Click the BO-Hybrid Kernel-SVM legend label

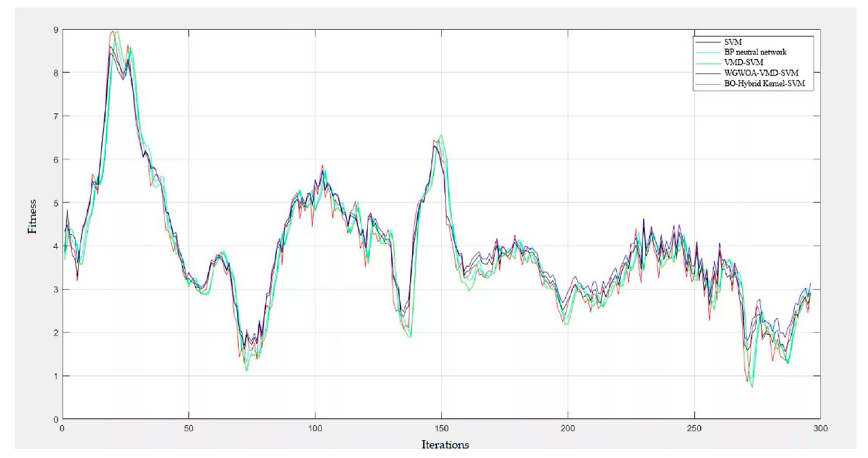764,84
